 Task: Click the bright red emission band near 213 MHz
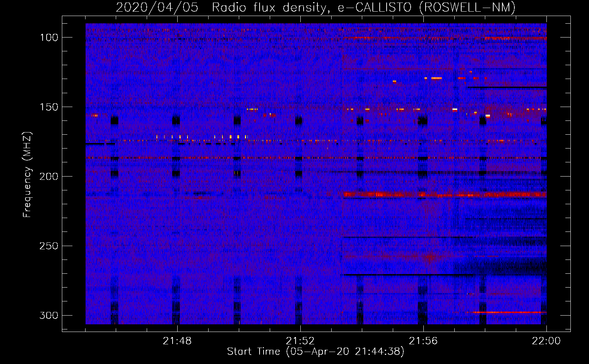pyautogui.click(x=445, y=195)
